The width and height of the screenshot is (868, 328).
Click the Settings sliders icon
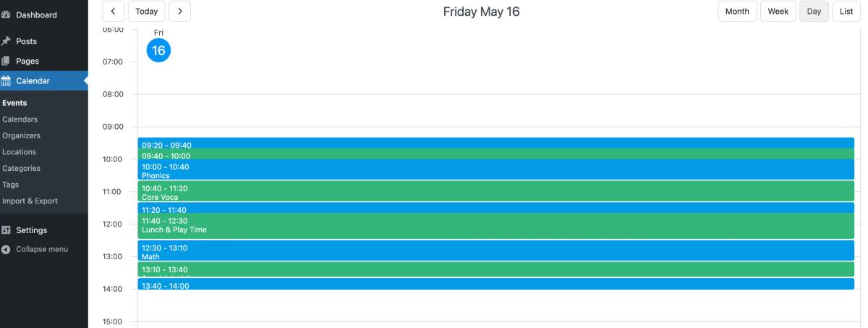[x=6, y=230]
